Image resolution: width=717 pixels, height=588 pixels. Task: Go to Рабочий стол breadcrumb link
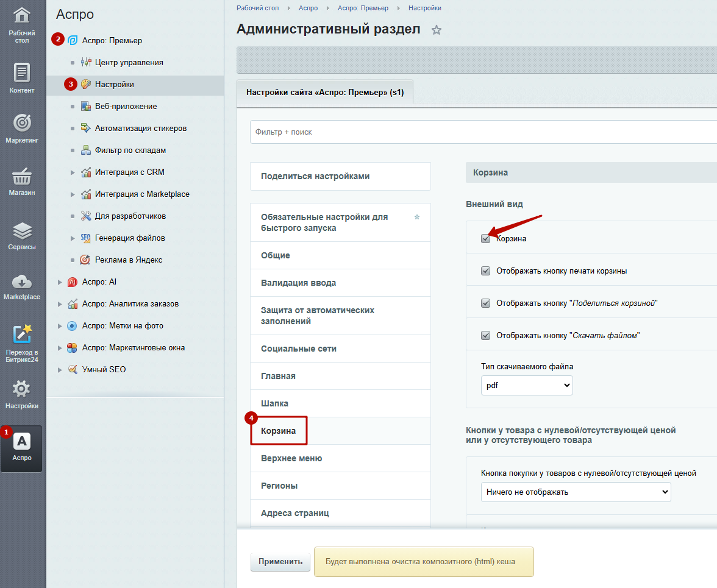tap(257, 8)
